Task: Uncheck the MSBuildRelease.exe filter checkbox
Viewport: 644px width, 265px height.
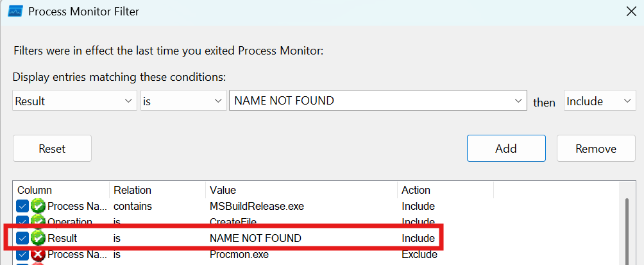Action: tap(22, 206)
